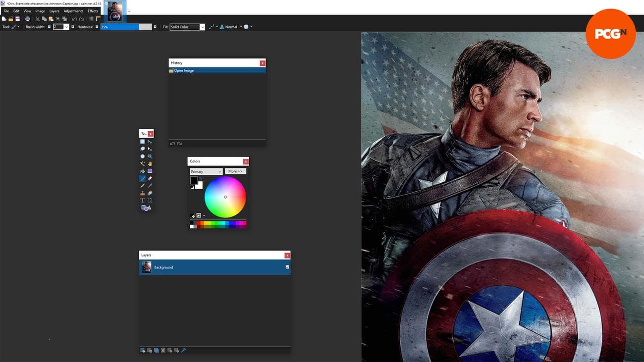This screenshot has height=362, width=644.
Task: Select the Text tool
Action: 143,201
